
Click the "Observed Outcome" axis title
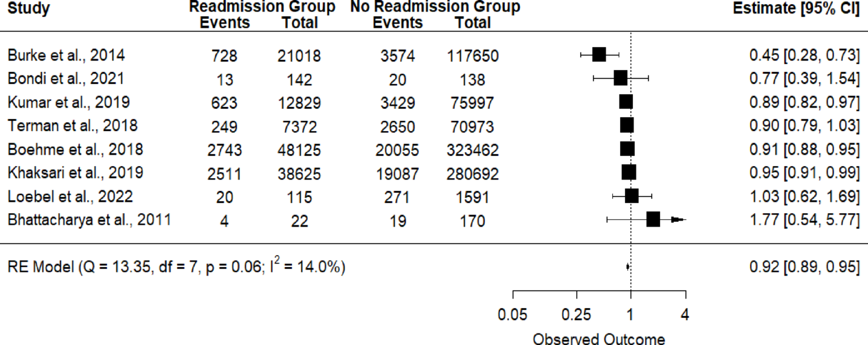point(598,339)
